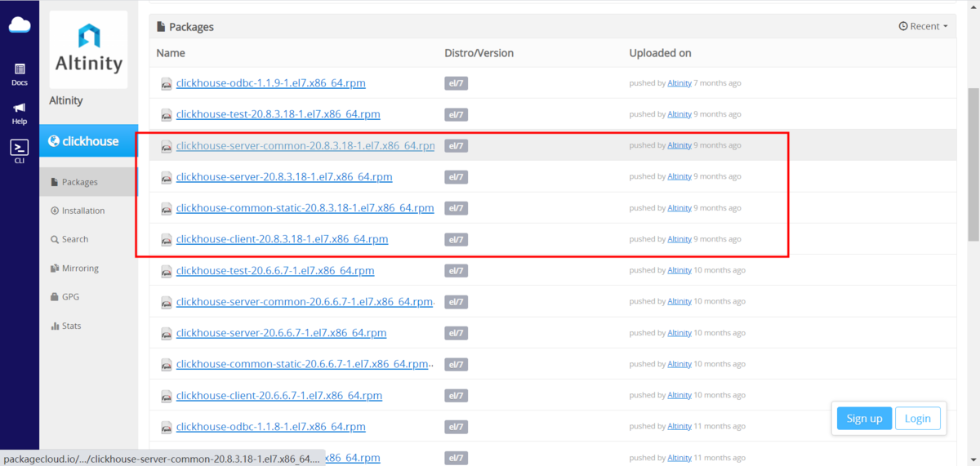Click rpm icon beside clickhouse-client-20.8.3.18-1
Image resolution: width=980 pixels, height=466 pixels.
167,240
